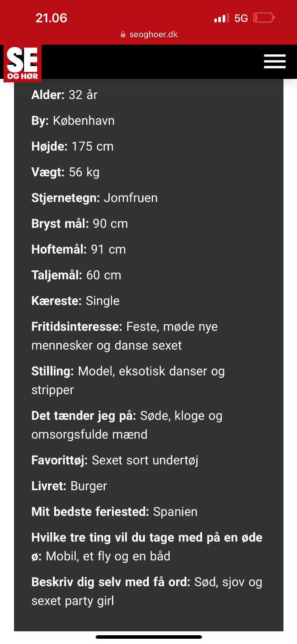This screenshot has width=297, height=644.
Task: Open the hamburger menu
Action: 275,61
